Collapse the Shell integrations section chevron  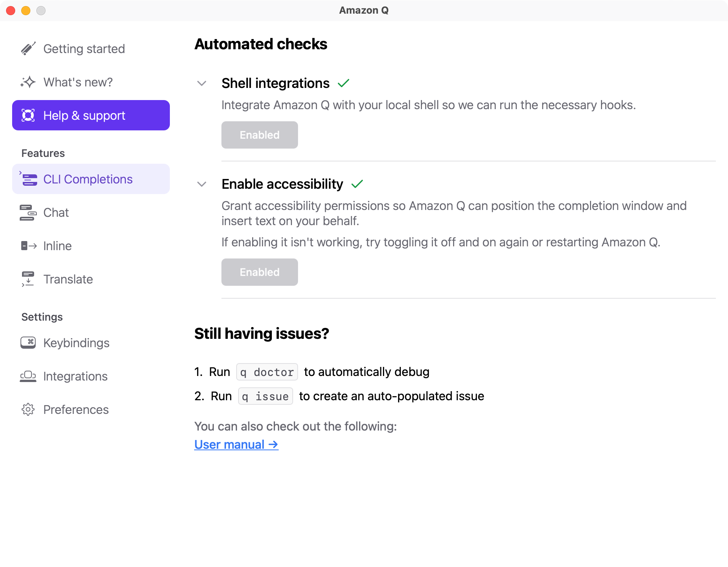(202, 83)
